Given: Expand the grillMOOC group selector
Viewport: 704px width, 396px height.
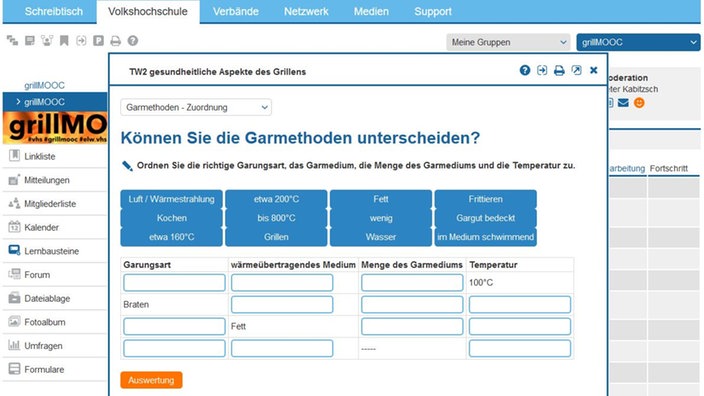Looking at the screenshot, I should point(638,42).
